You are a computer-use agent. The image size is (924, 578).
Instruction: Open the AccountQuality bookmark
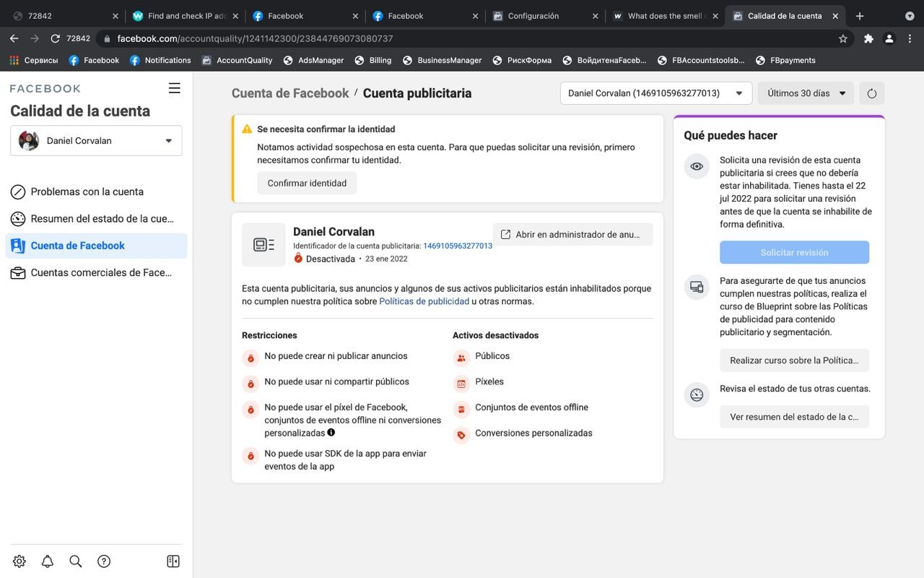click(x=237, y=60)
